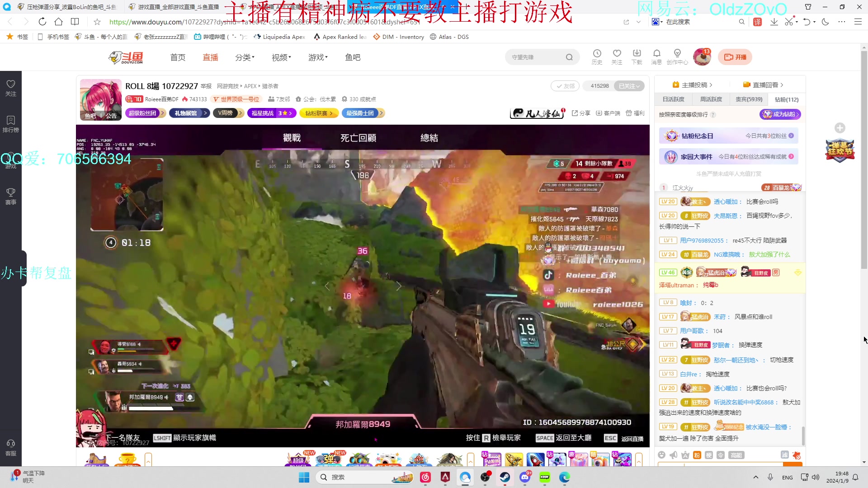Open the 鱼吧 fish bar nav item
Screen dimensions: 868x488
click(353, 57)
